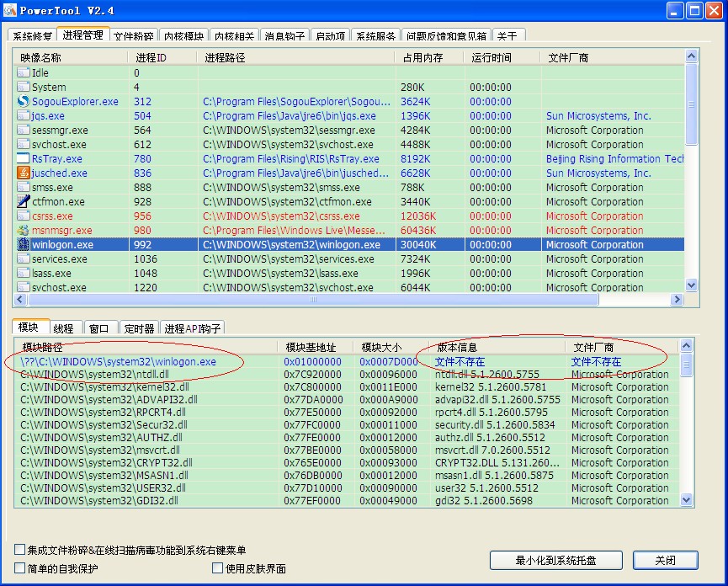Select module kernel32.dll row
Viewport: 728px width, 586px height.
click(347, 386)
